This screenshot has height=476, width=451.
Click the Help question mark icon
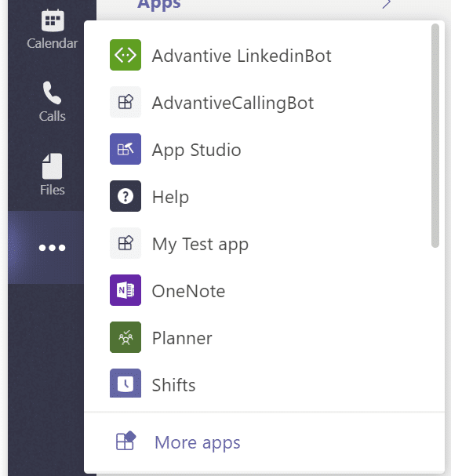pyautogui.click(x=125, y=196)
